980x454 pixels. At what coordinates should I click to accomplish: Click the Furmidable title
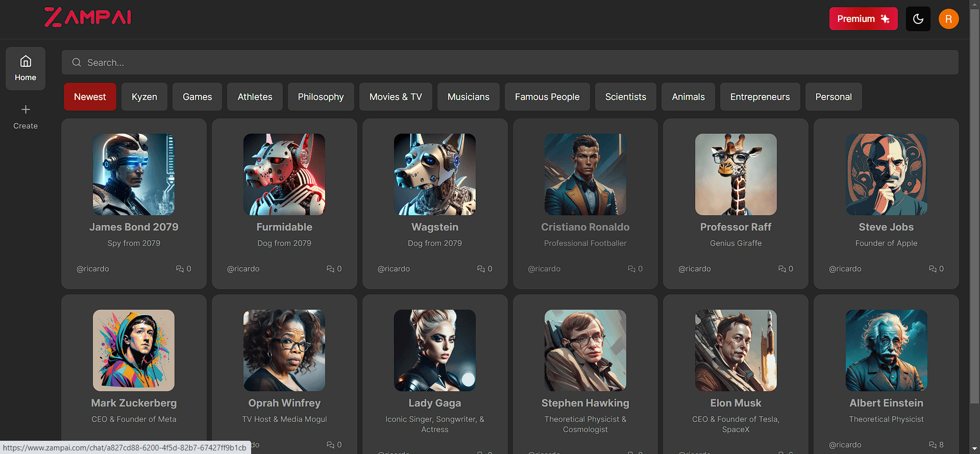tap(284, 227)
